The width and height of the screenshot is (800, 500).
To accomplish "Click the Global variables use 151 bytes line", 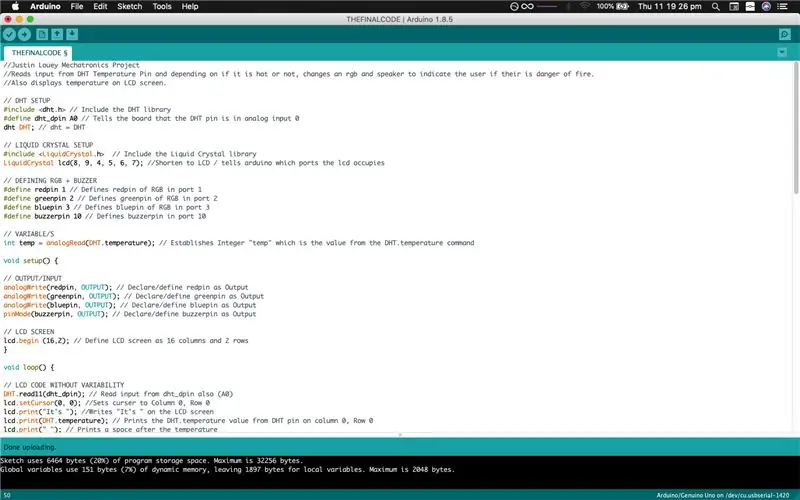I will 227,469.
